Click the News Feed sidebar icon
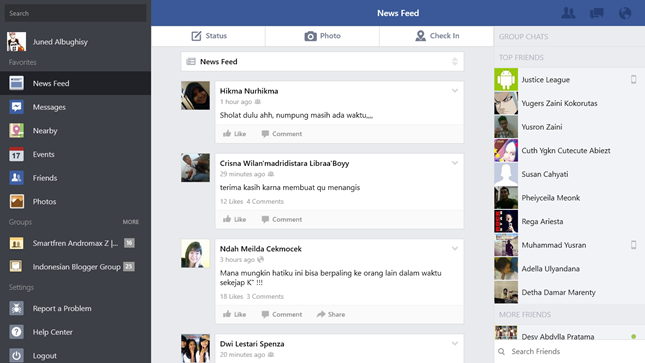 16,83
